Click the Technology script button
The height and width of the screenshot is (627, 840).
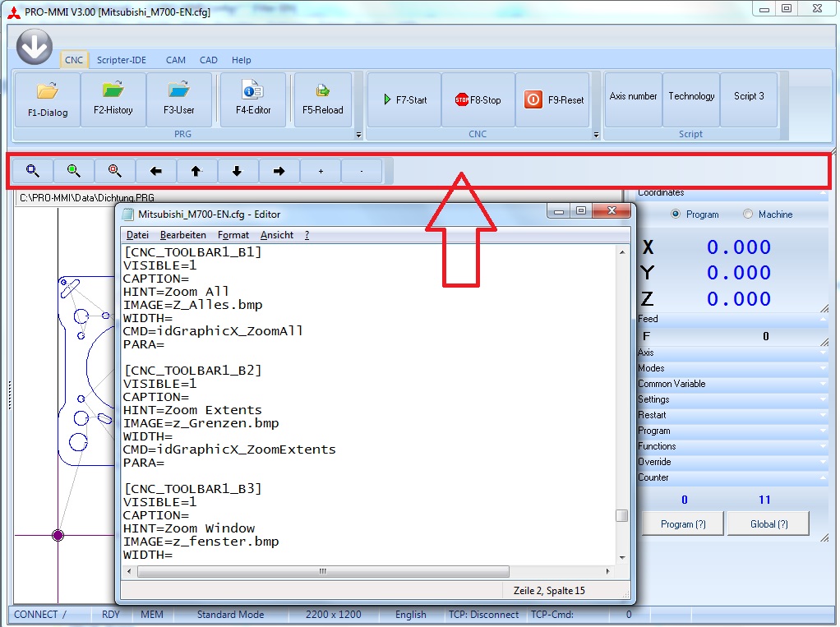[x=691, y=97]
